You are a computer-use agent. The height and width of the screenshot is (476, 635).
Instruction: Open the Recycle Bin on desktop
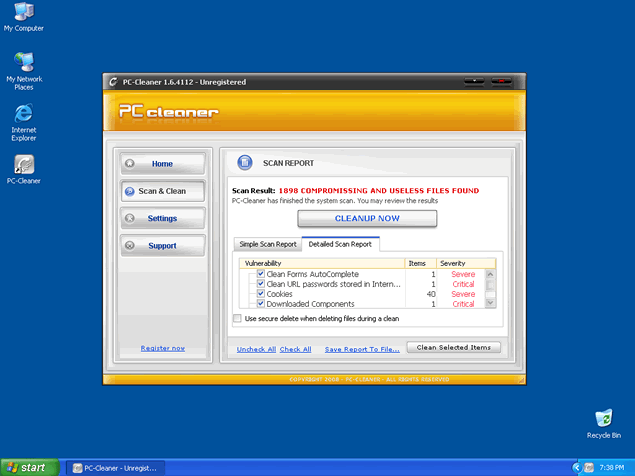(x=603, y=418)
